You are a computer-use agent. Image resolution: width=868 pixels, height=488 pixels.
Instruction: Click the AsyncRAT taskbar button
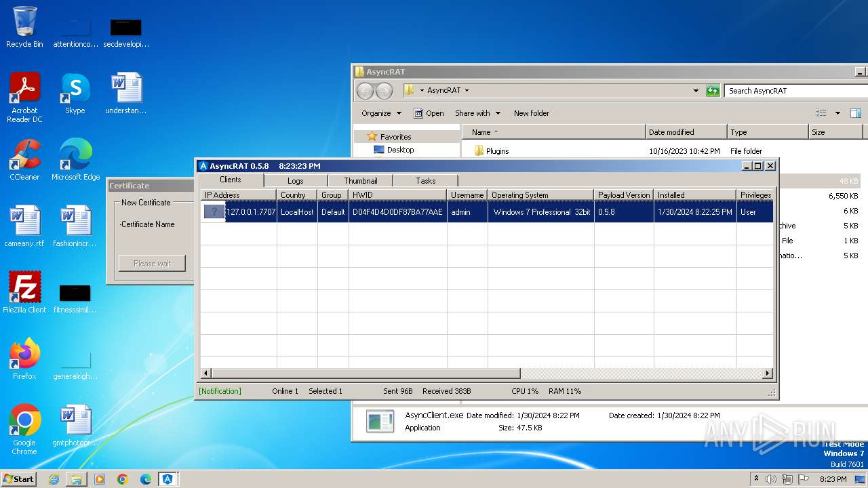pos(168,479)
